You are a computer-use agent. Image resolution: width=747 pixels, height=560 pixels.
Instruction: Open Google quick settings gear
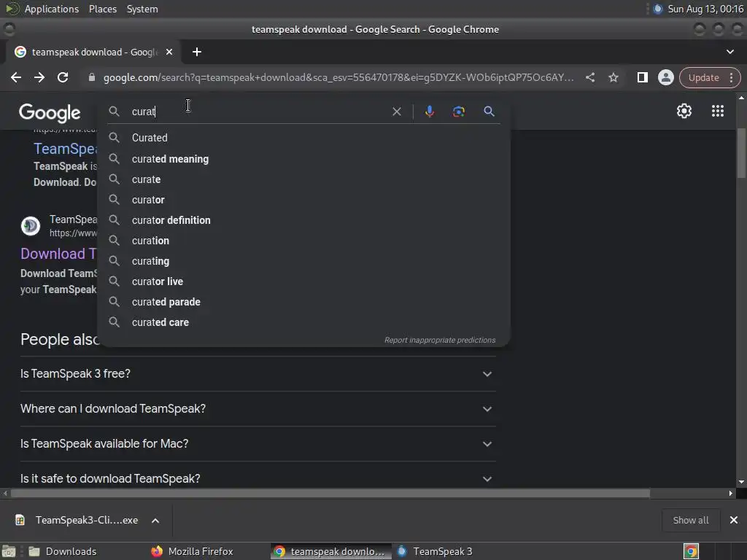[x=684, y=111]
